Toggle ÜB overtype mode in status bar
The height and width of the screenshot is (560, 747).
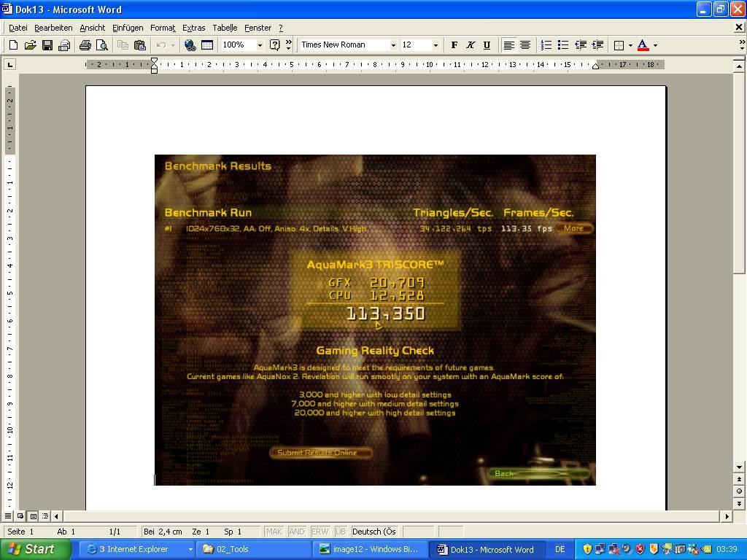(x=340, y=532)
